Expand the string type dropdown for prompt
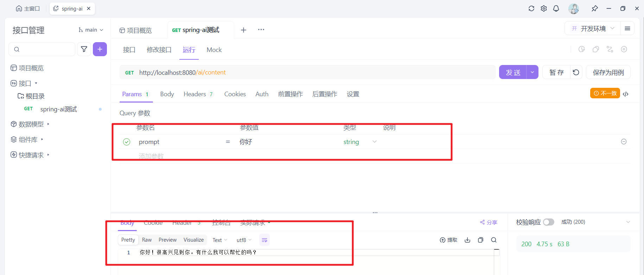 pyautogui.click(x=375, y=142)
